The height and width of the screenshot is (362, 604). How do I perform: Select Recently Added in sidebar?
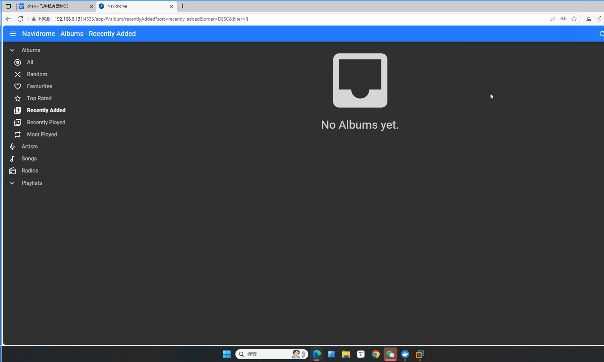coord(46,110)
